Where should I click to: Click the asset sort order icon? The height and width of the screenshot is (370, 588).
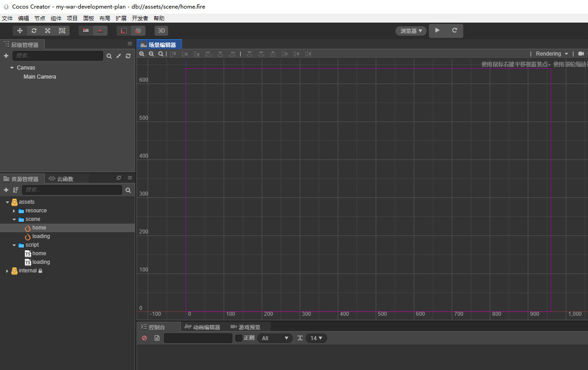pos(16,190)
